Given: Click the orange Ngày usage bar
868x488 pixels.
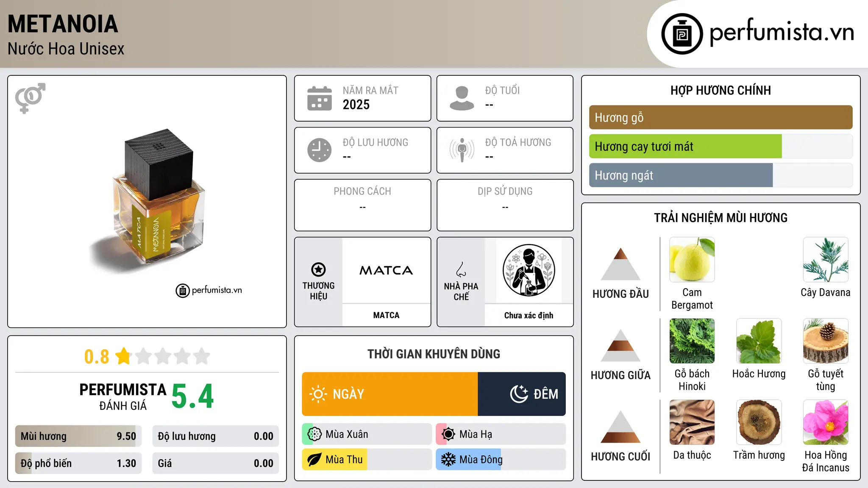Looking at the screenshot, I should (x=390, y=394).
